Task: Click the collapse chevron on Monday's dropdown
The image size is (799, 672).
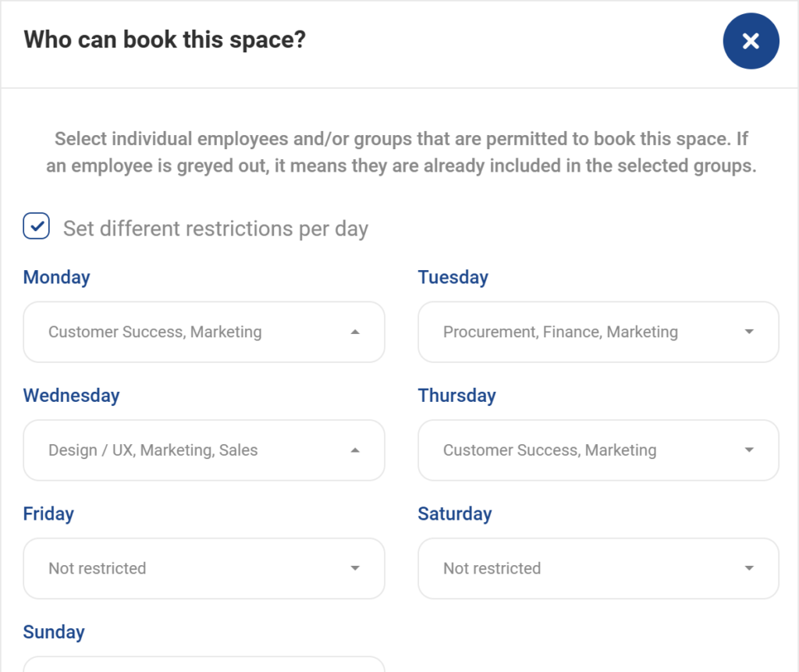Action: click(356, 332)
